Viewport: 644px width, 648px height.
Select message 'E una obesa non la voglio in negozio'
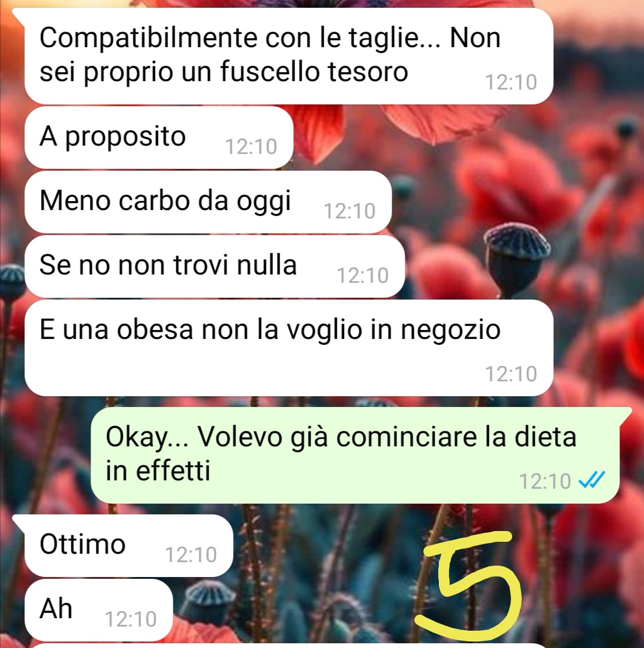pyautogui.click(x=289, y=348)
